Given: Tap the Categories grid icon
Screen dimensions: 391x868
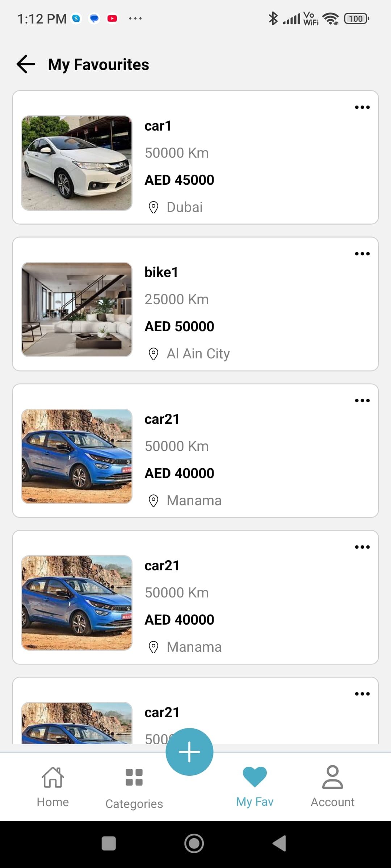Looking at the screenshot, I should point(134,777).
